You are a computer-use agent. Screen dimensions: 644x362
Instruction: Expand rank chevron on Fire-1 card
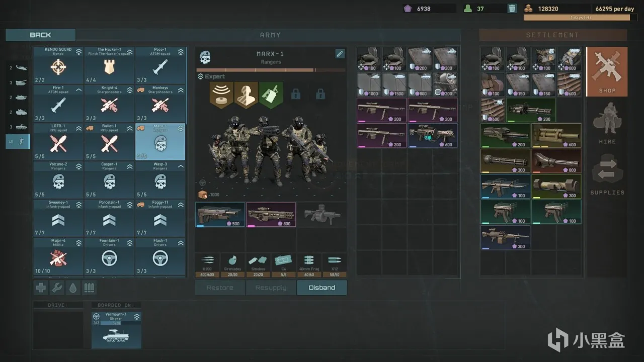78,90
